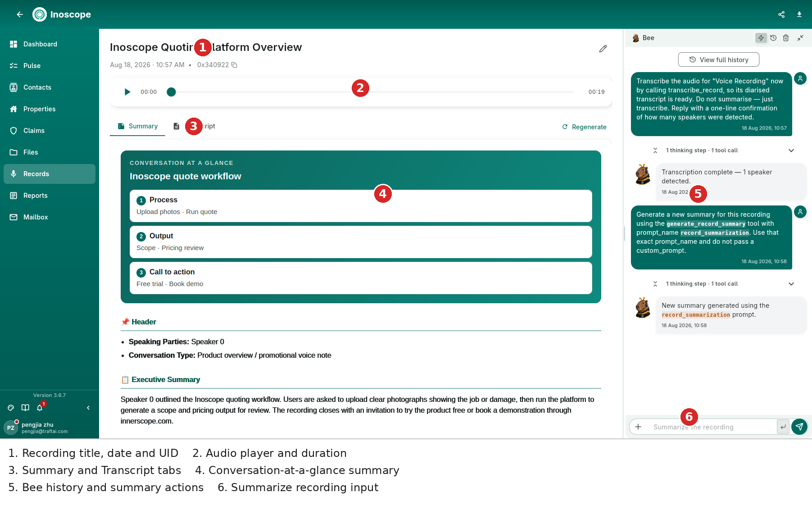Send the message with paper plane button
This screenshot has height=506, width=812.
tap(799, 427)
